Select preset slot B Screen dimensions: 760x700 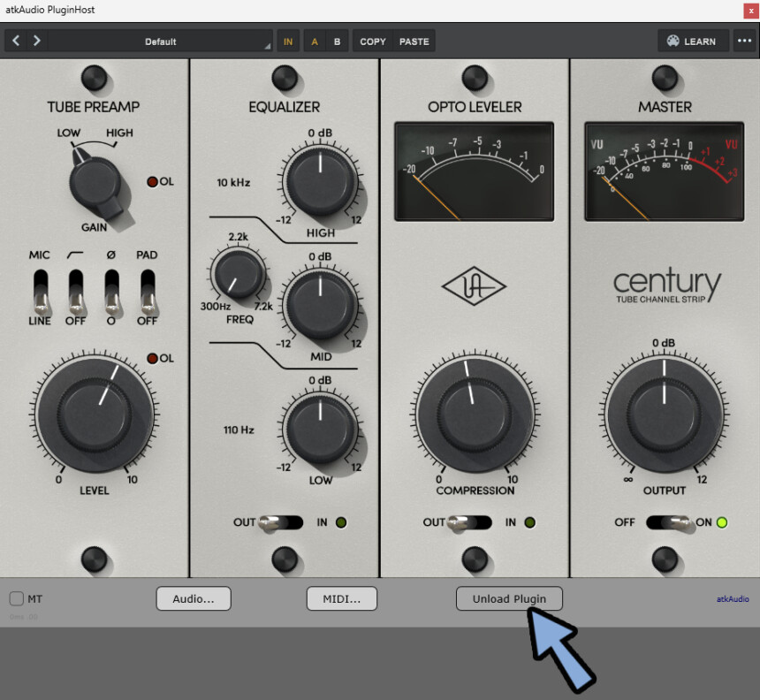(337, 41)
